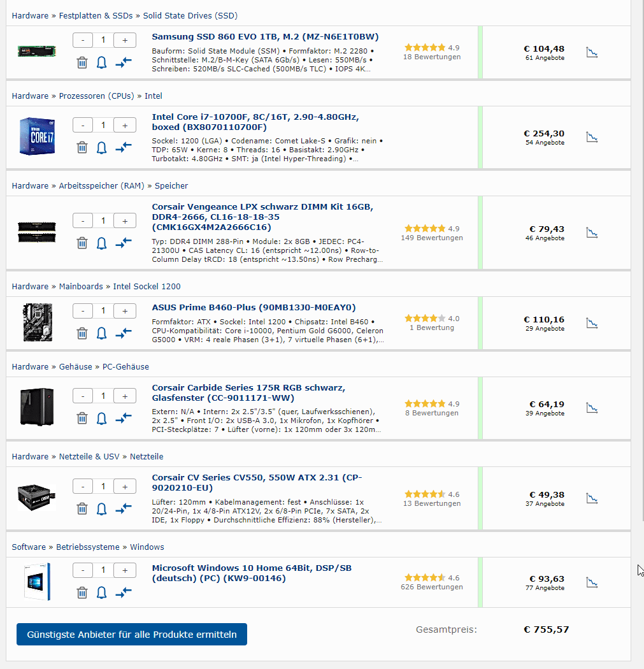Viewport: 644px width, 669px height.
Task: Increase quantity of Intel Core i7-10700F
Action: click(x=125, y=126)
